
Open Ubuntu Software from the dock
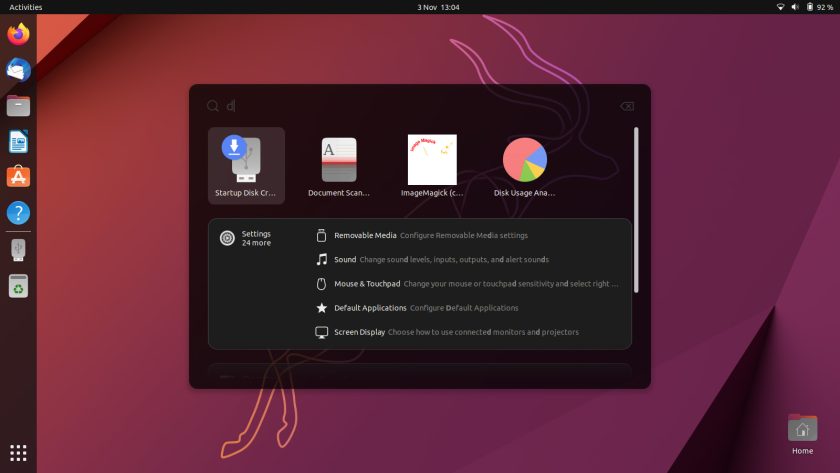click(x=18, y=177)
